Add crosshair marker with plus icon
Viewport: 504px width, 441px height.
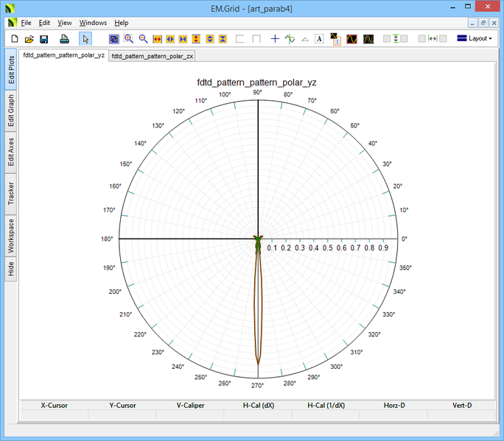[x=275, y=38]
